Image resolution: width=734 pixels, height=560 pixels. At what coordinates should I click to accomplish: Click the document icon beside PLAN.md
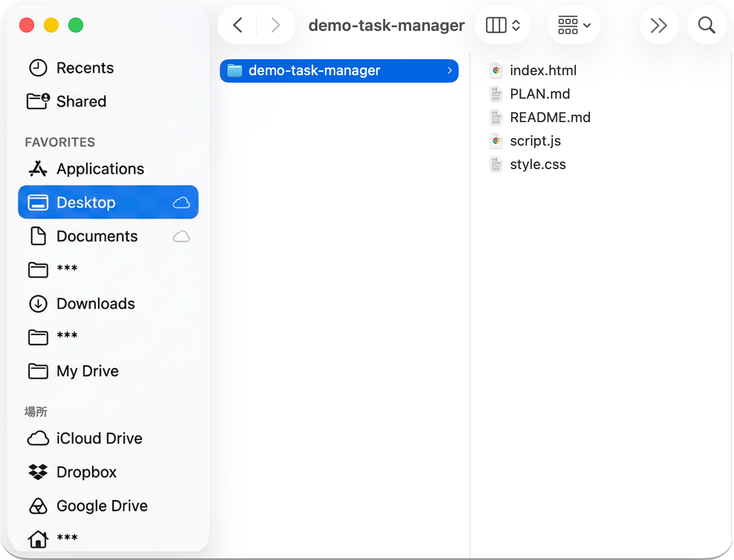(496, 94)
